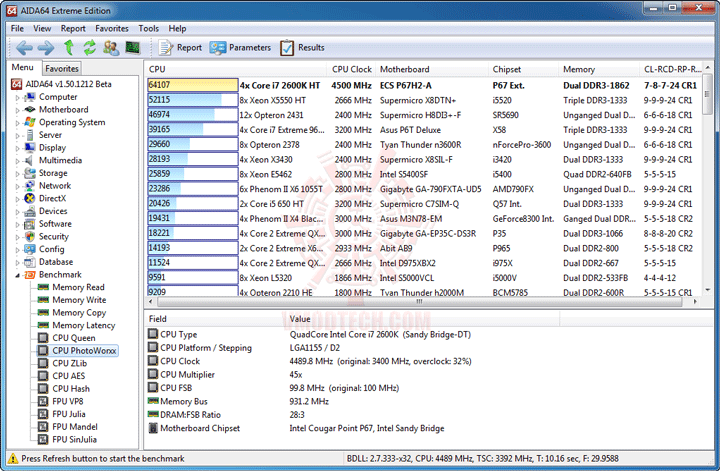The height and width of the screenshot is (471, 720).
Task: Select the CPU Queen benchmark
Action: coord(73,338)
